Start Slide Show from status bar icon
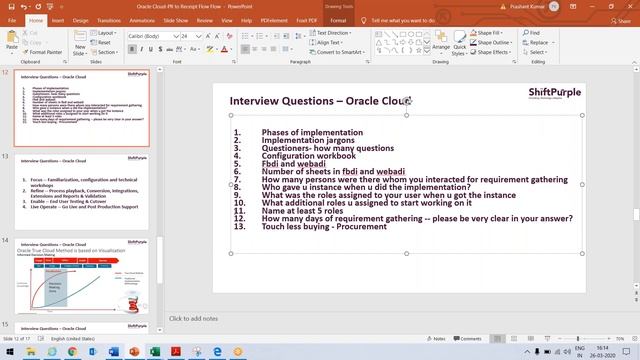640x360 pixels. tap(547, 339)
